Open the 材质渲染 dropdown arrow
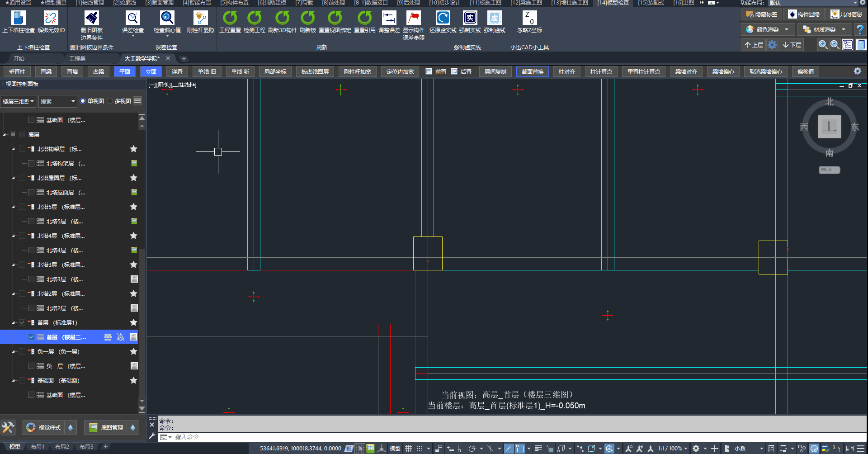 click(x=844, y=30)
